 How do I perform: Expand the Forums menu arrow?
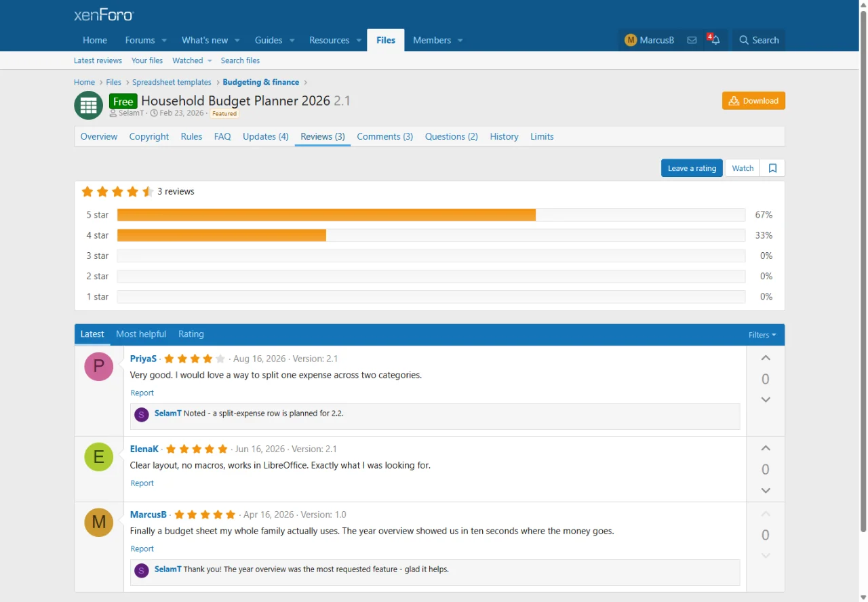coord(164,40)
